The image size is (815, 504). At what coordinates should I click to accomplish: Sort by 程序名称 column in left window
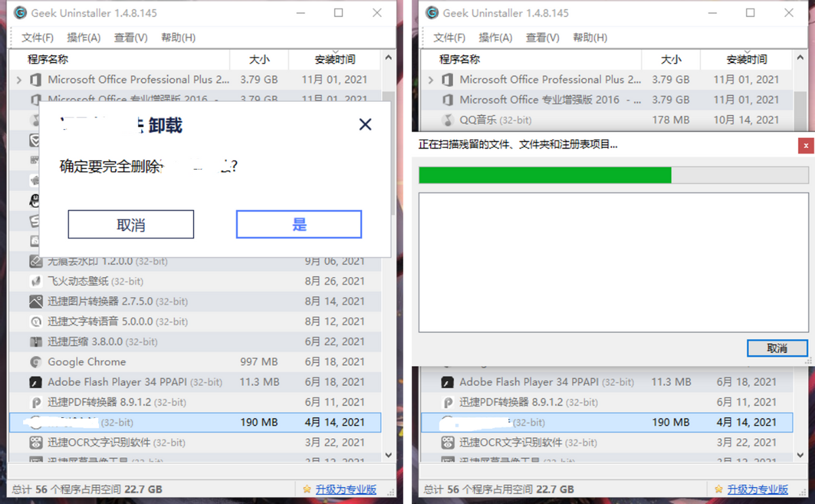120,60
